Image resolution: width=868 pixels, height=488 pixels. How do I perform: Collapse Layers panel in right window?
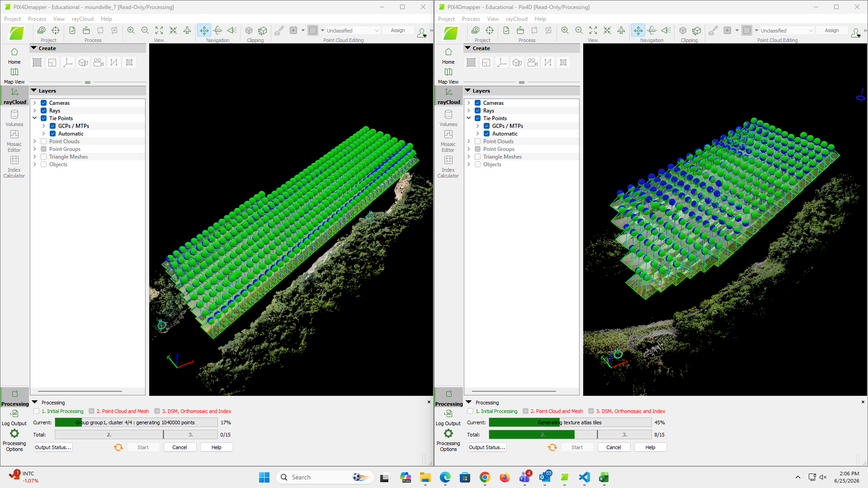tap(468, 91)
